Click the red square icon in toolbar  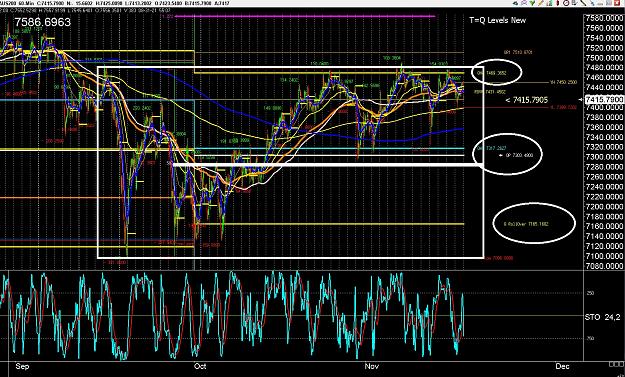pos(617,3)
